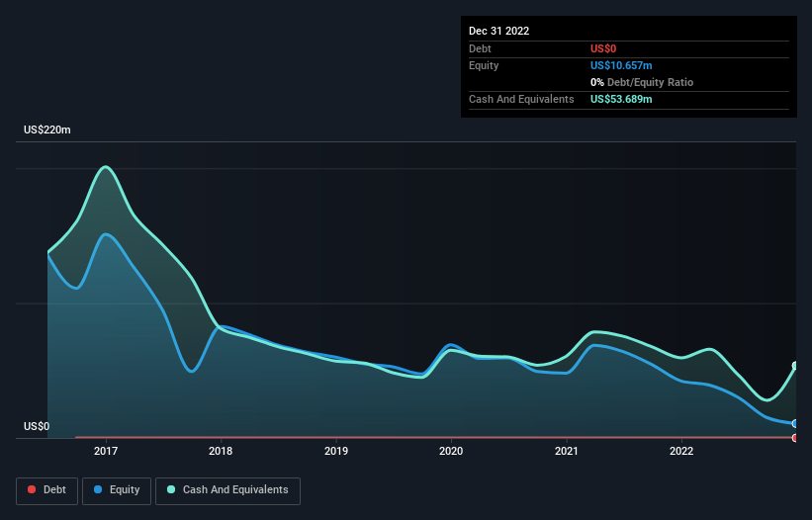812x520 pixels.
Task: Click the cash line peak near 2017
Action: 106,167
